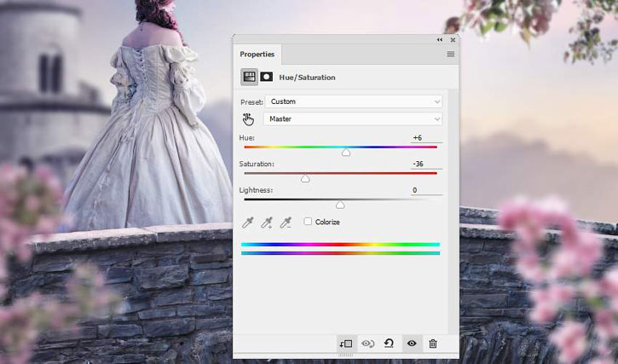Reset adjustment to defaults
Viewport: 618px width, 364px height.
tap(389, 344)
